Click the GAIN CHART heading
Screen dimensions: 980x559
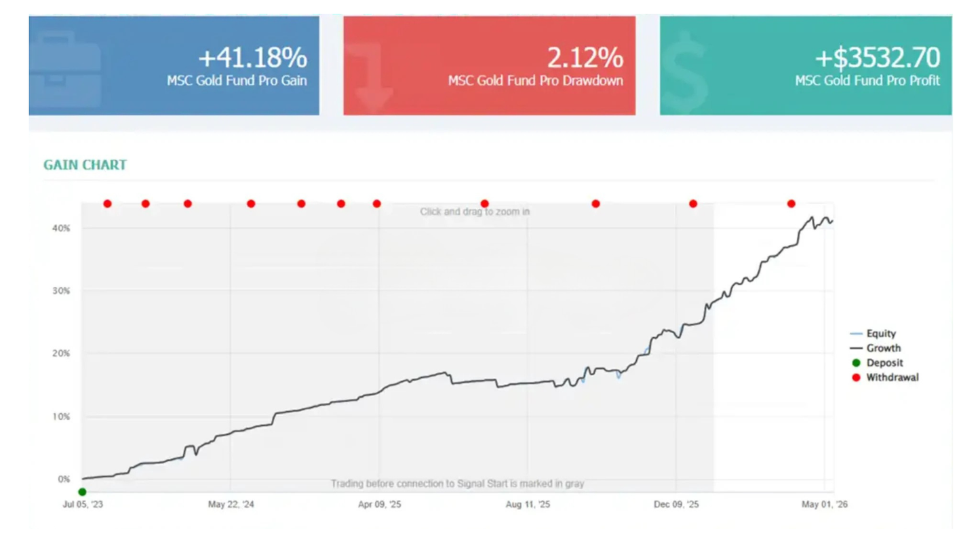pos(85,165)
